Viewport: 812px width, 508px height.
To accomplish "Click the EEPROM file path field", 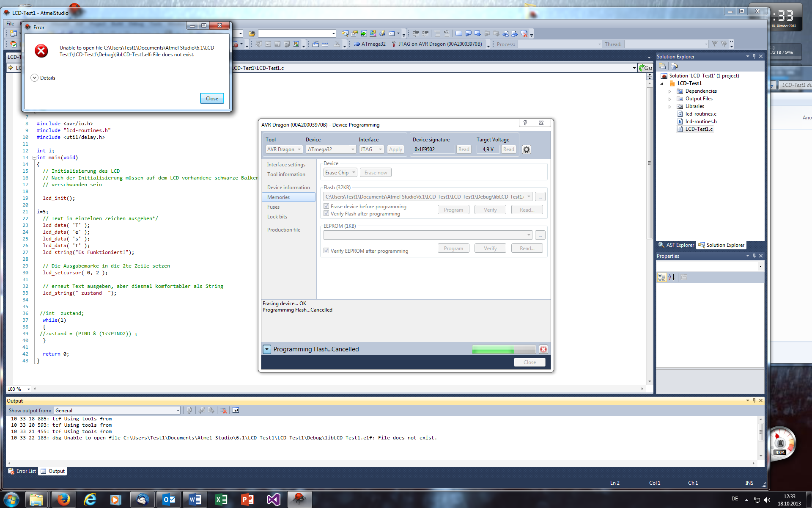I will pyautogui.click(x=428, y=235).
